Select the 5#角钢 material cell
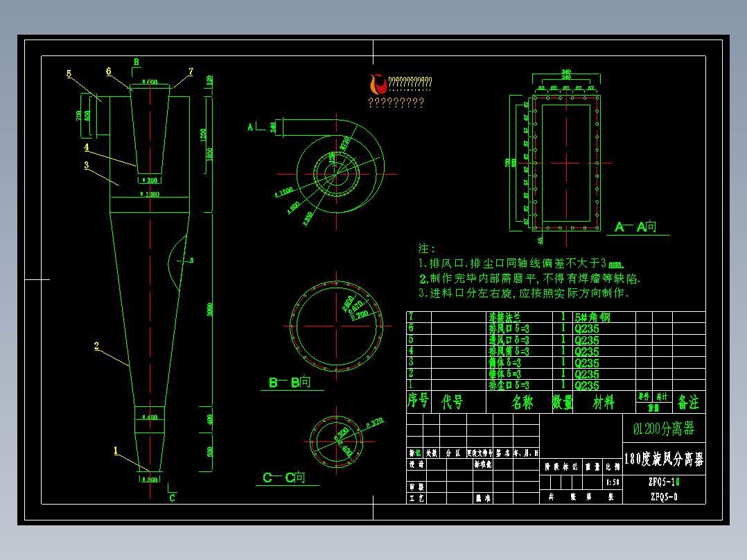 coord(592,317)
